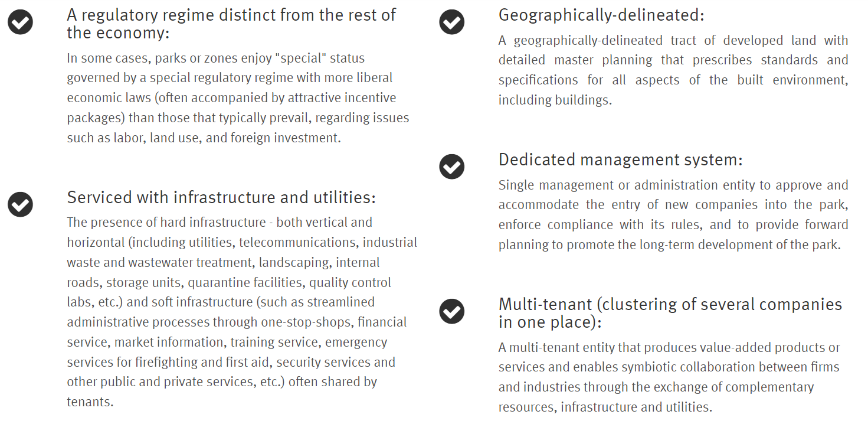Click the "Geographically-delineated:" heading

click(601, 15)
